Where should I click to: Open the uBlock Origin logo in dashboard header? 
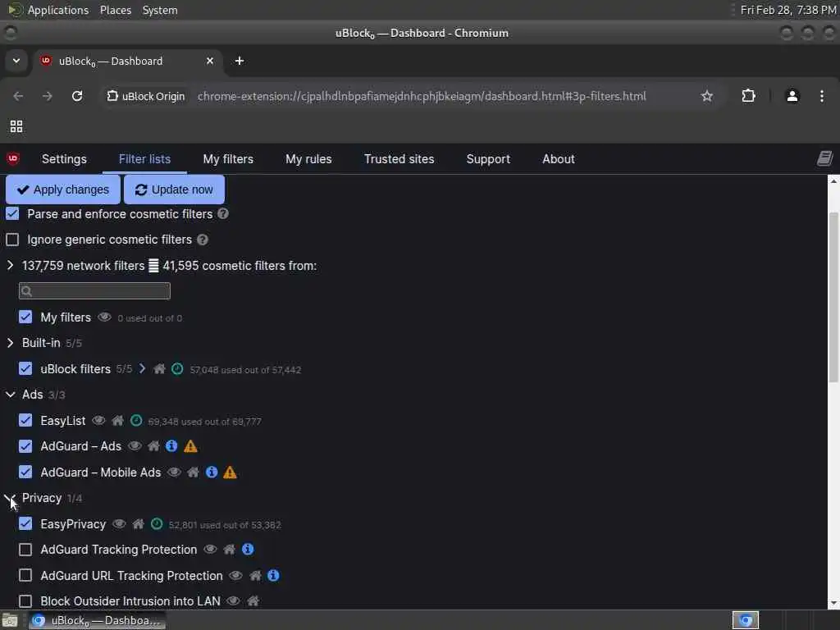(13, 158)
